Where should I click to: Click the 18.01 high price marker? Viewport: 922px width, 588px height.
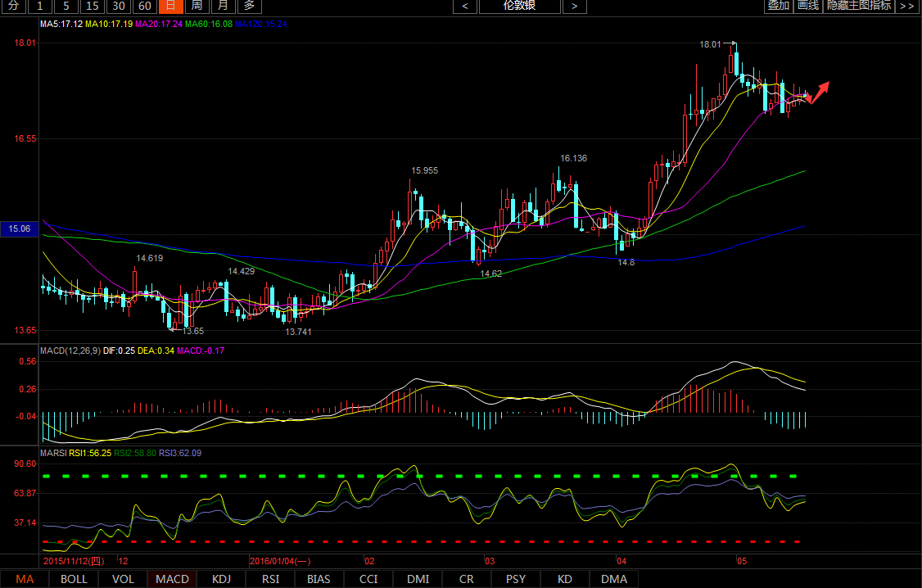[710, 44]
